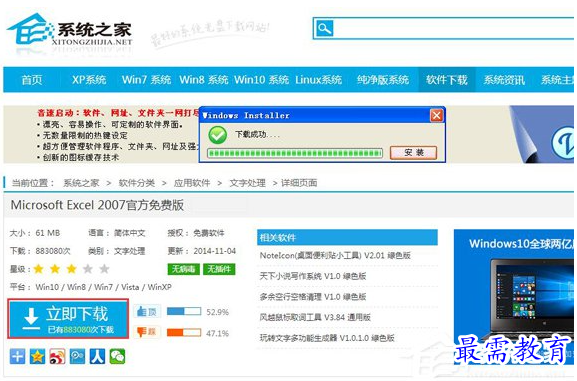Viewport: 577px width, 381px height.
Task: Click the Microsoft Excel 2007官方免费版 title
Action: click(97, 205)
